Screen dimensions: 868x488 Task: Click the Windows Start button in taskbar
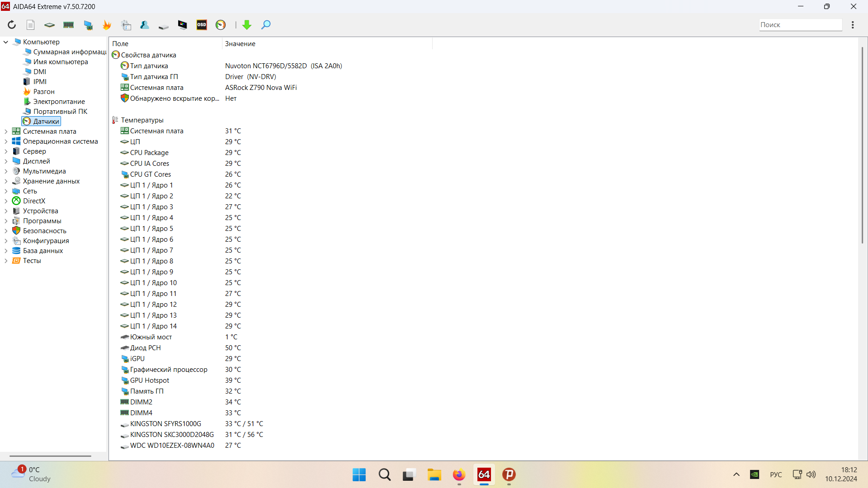pyautogui.click(x=359, y=474)
